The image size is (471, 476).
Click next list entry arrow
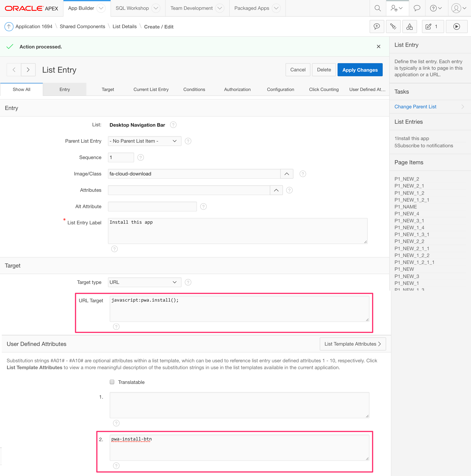pyautogui.click(x=28, y=70)
